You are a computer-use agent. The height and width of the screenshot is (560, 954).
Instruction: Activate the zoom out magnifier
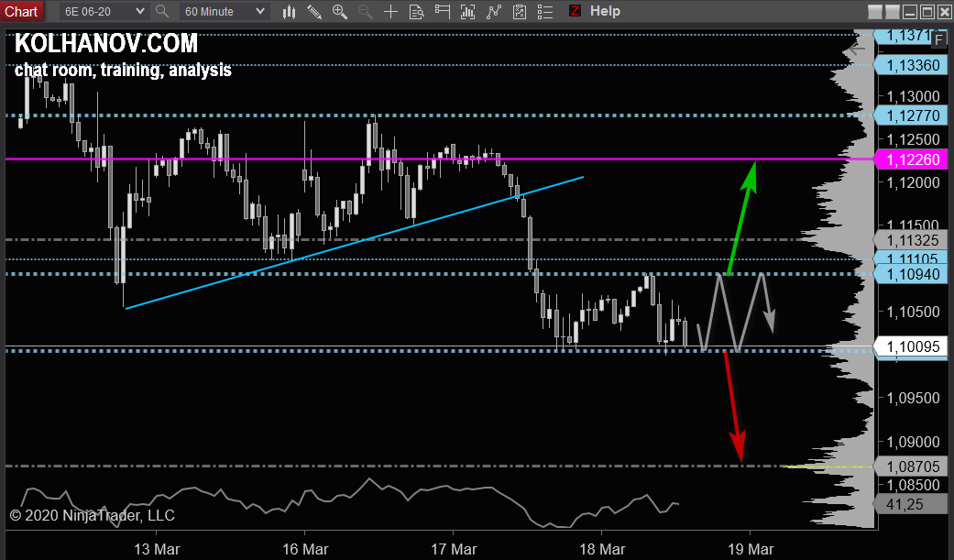(x=365, y=12)
